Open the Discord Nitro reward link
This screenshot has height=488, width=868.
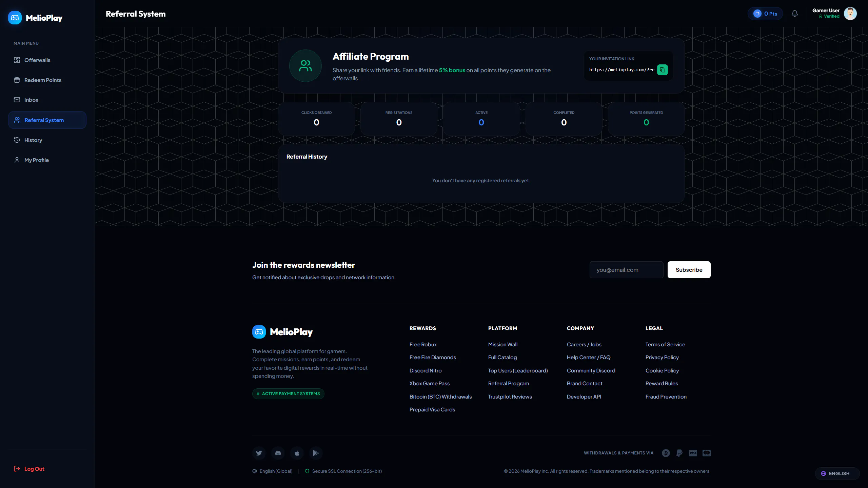click(x=426, y=371)
